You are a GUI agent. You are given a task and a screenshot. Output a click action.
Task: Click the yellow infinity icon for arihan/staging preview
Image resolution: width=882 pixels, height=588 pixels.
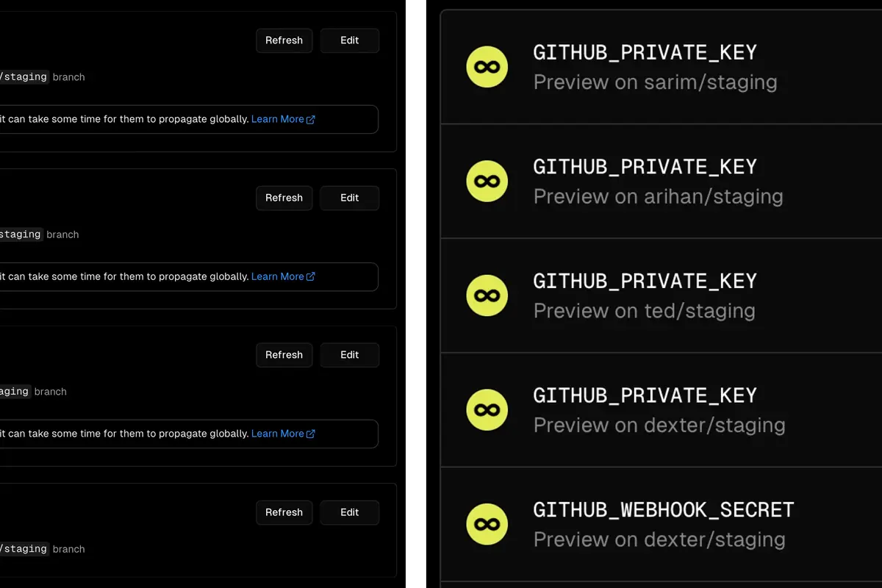(487, 181)
